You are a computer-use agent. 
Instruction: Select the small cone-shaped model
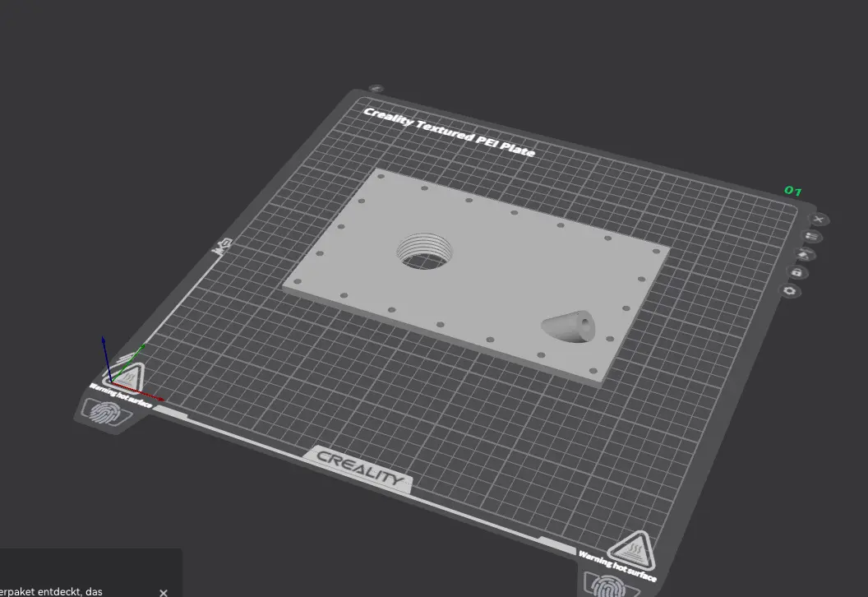[569, 326]
